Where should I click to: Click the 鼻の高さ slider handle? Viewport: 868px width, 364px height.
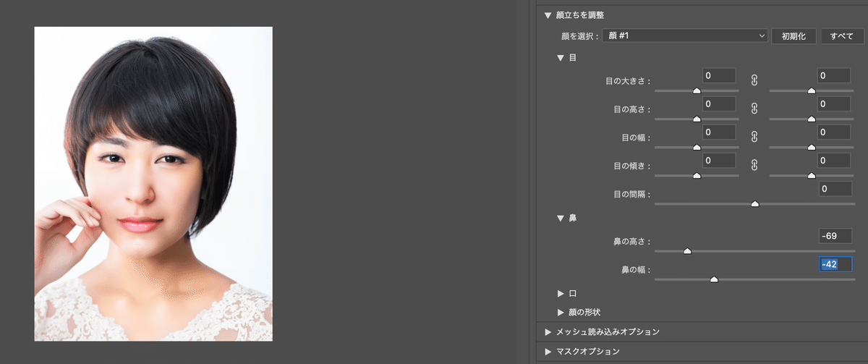point(687,251)
